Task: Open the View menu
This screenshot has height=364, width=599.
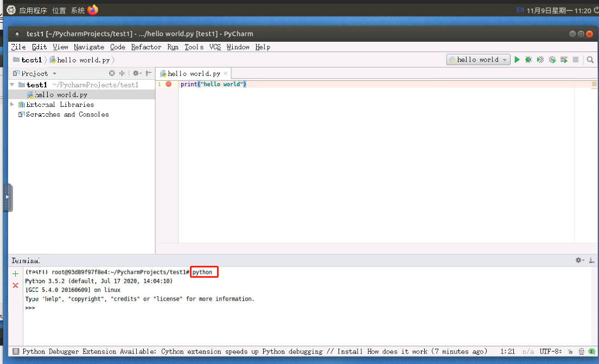Action: (x=60, y=47)
